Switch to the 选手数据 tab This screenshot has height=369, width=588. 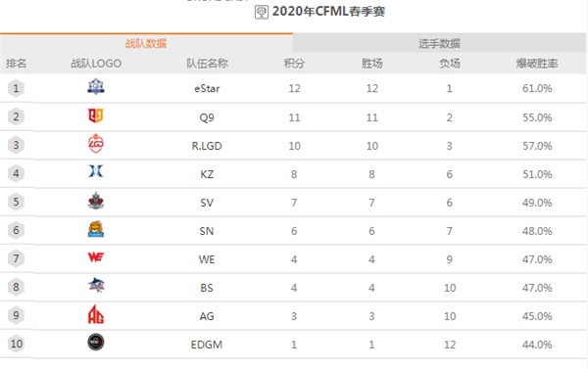(439, 43)
